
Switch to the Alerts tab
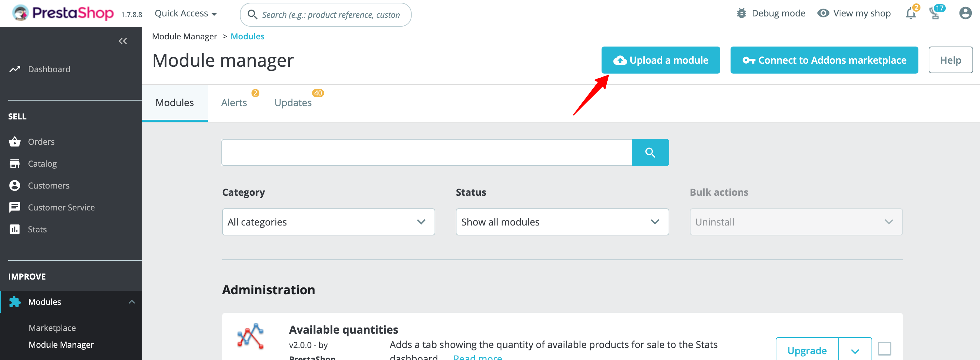(x=234, y=103)
